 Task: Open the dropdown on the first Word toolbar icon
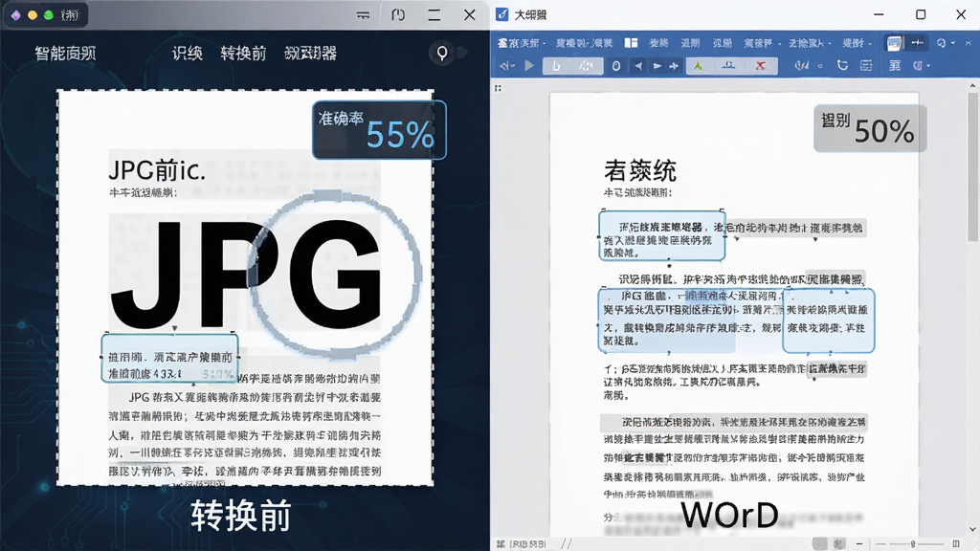tap(513, 66)
